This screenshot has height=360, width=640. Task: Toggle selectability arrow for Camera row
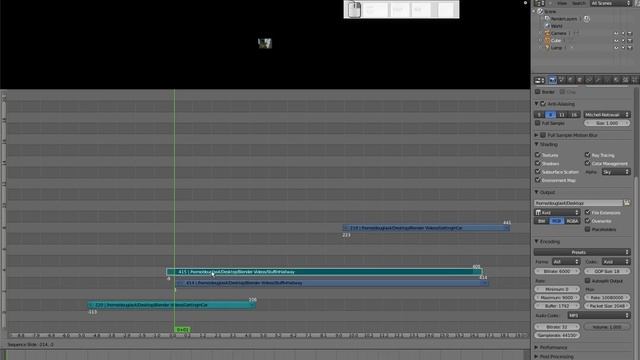click(x=623, y=33)
